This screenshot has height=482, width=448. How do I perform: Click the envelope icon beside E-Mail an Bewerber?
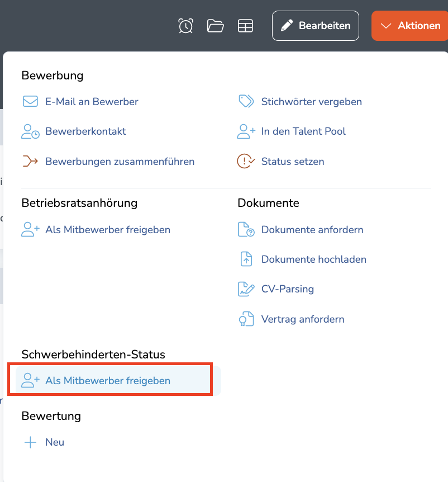30,101
